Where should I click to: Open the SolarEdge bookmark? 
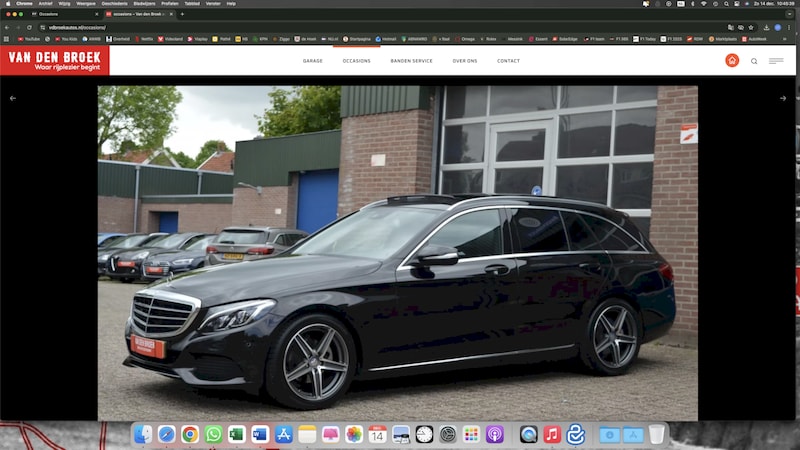tap(565, 39)
